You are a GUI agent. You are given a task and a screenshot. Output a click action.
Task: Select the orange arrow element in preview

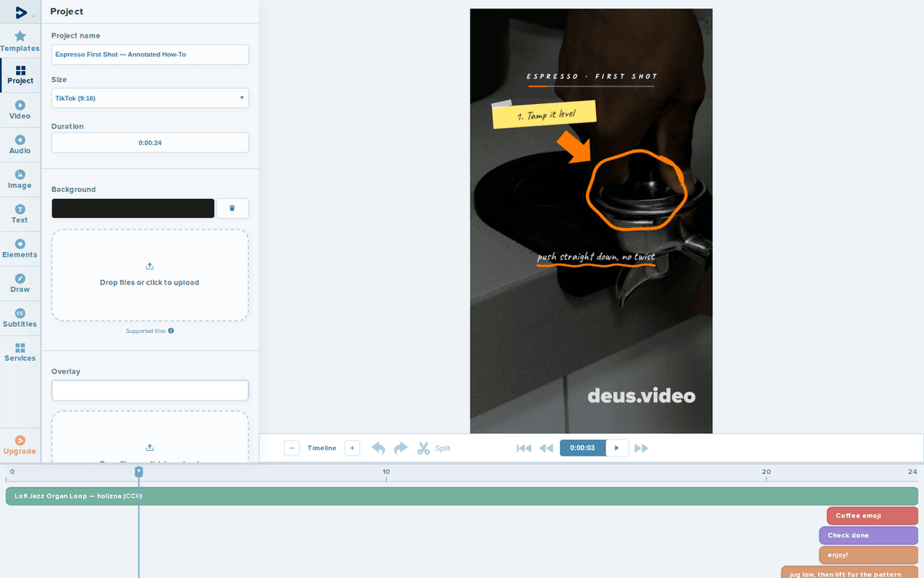pos(574,146)
